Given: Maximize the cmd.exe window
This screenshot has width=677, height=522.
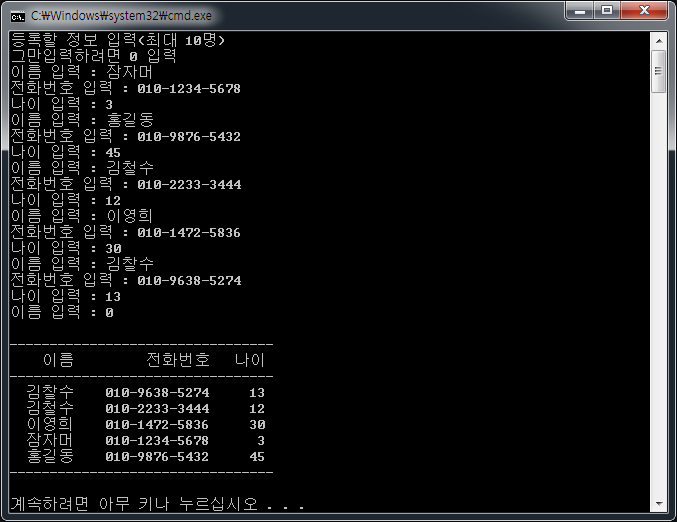Looking at the screenshot, I should pos(607,11).
